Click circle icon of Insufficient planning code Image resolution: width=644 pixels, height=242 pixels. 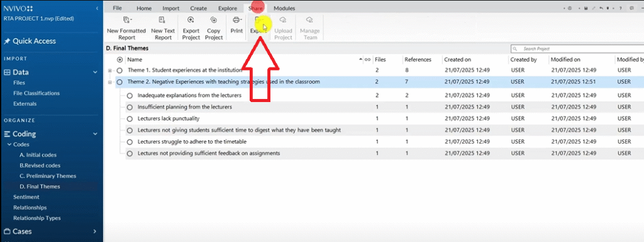pos(130,107)
